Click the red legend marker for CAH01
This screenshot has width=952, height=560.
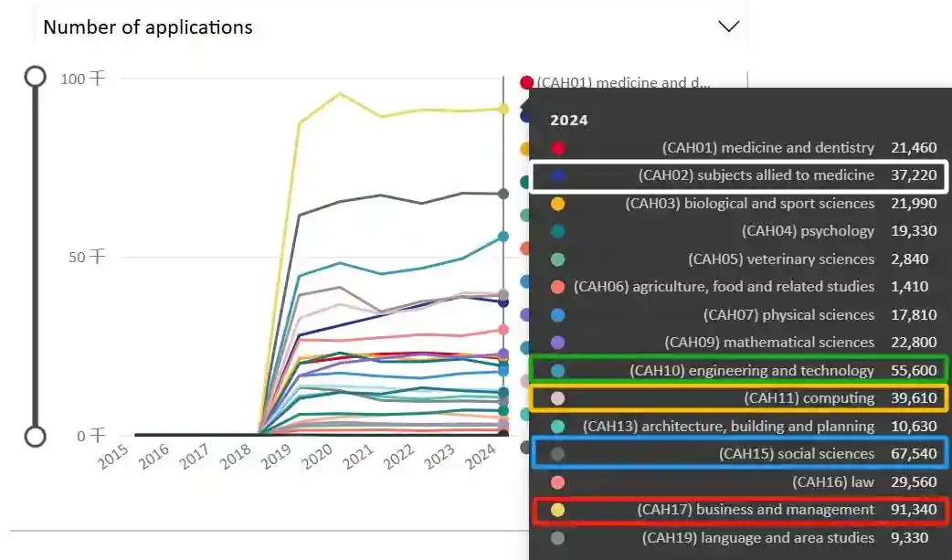526,82
